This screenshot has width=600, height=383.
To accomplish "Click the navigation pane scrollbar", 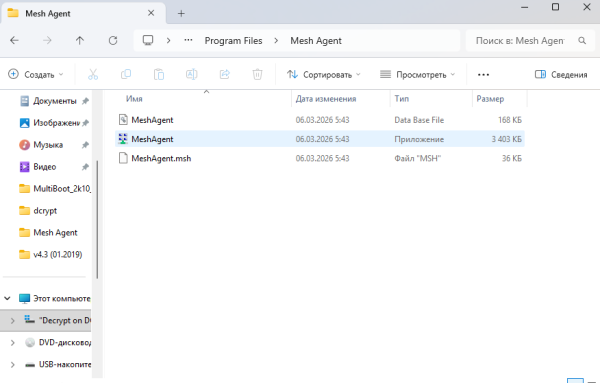I will tap(97, 219).
